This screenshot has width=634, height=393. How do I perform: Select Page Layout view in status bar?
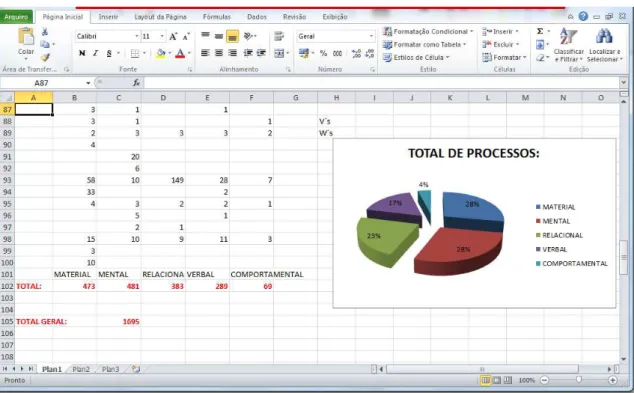click(x=497, y=380)
